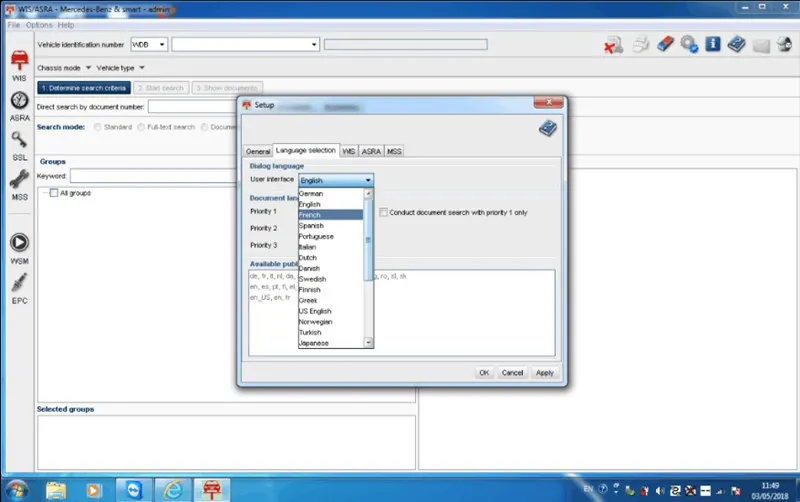Open the File menu
The height and width of the screenshot is (502, 800).
pos(14,25)
